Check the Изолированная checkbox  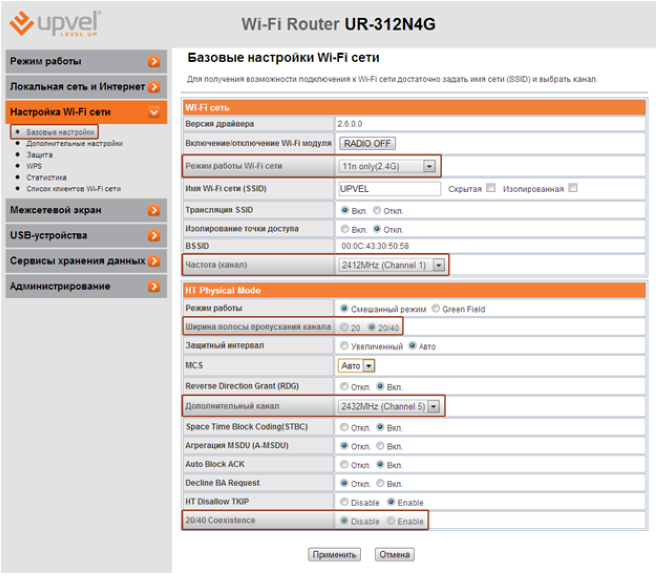pos(573,188)
